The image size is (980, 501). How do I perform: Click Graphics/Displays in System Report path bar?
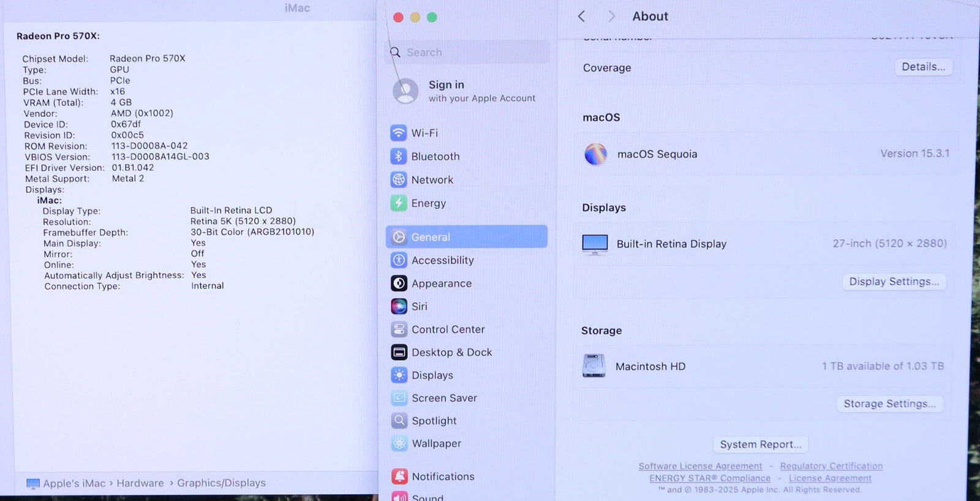coord(221,483)
